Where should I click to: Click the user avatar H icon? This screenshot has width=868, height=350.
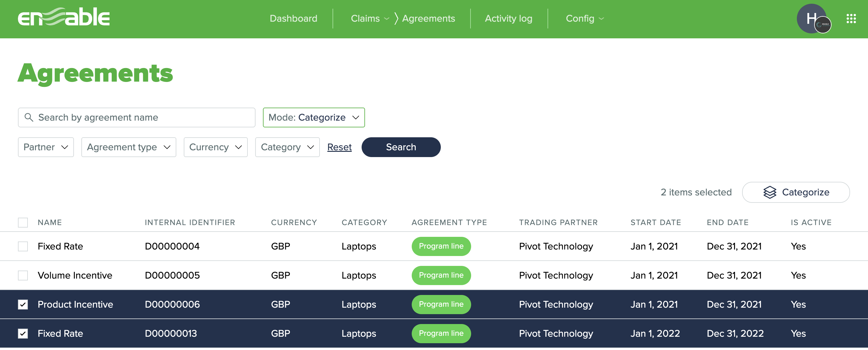click(811, 19)
